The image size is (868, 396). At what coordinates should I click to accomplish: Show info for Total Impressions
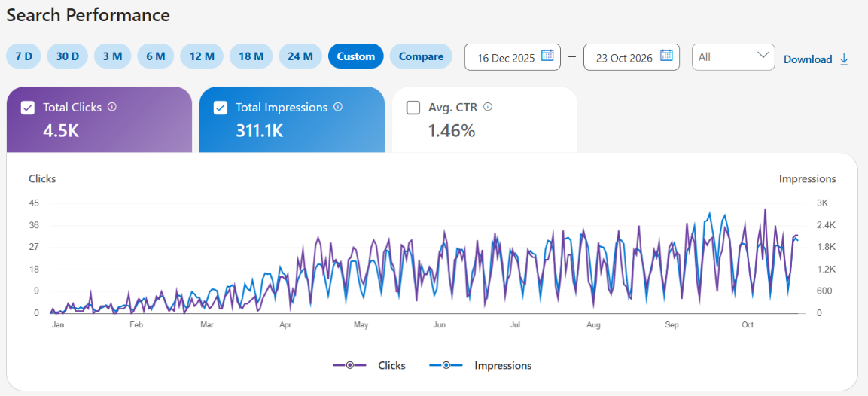coord(338,106)
